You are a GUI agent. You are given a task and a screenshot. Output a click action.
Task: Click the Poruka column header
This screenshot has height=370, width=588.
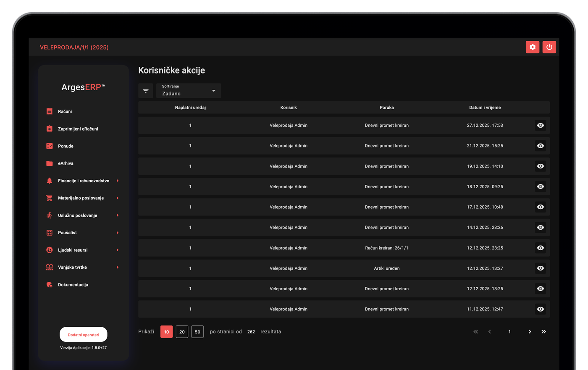coord(387,108)
